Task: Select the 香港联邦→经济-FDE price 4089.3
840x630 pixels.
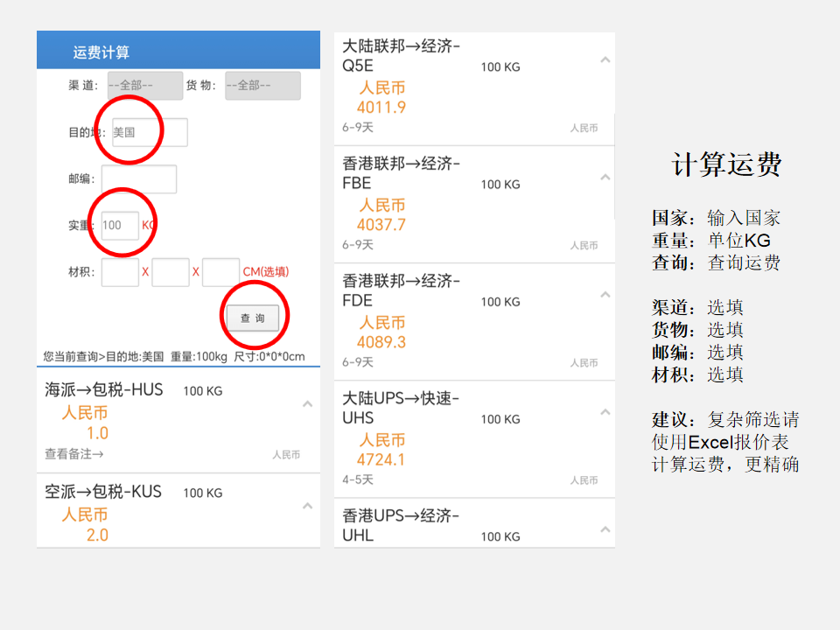Action: 381,342
